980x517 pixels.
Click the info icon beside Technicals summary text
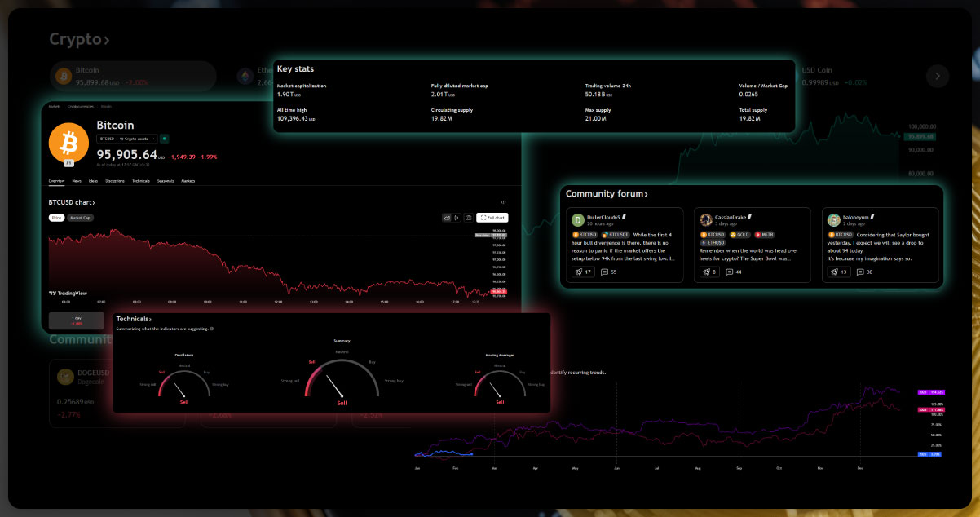pos(212,329)
